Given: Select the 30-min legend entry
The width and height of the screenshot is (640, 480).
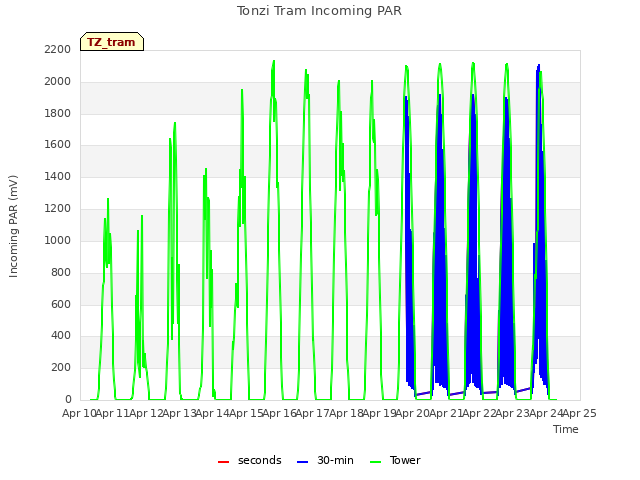Looking at the screenshot, I should coord(325,460).
